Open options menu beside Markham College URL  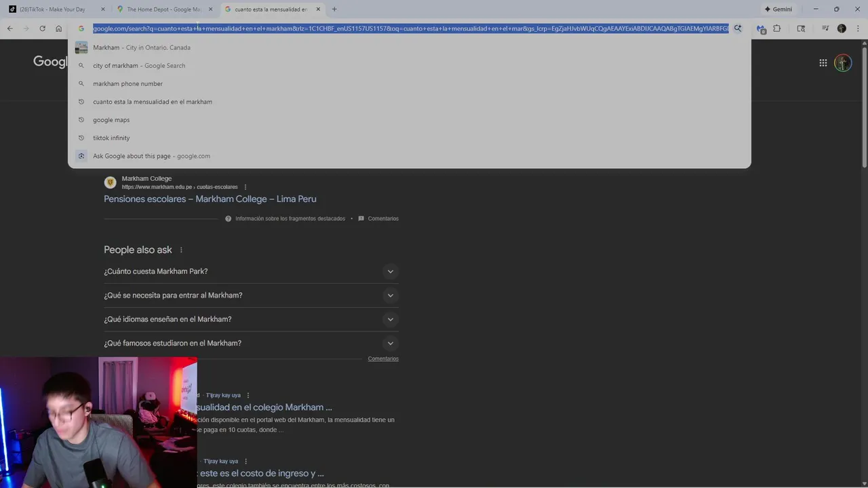pos(245,187)
